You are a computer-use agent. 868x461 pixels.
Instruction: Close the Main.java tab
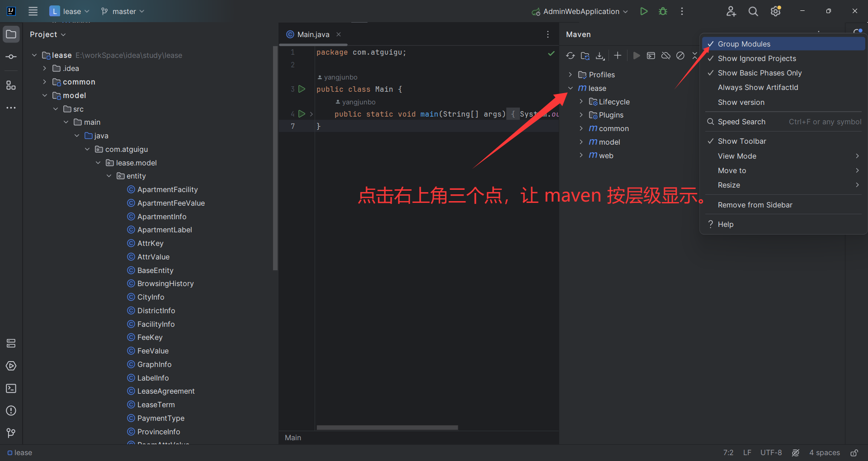coord(339,34)
